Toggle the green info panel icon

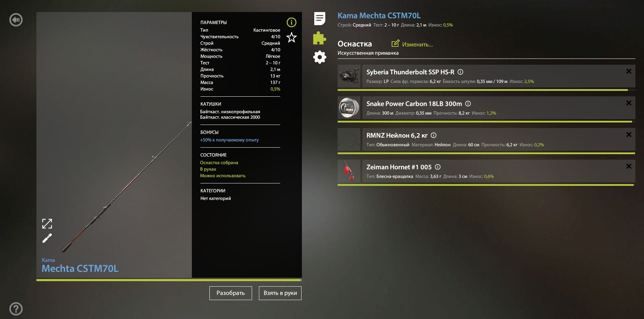click(292, 22)
